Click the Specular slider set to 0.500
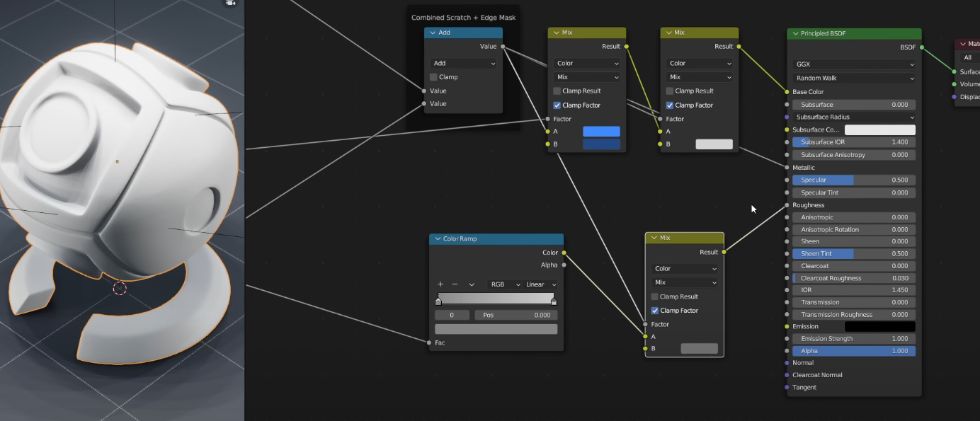Screen dimensions: 980x421 854,180
